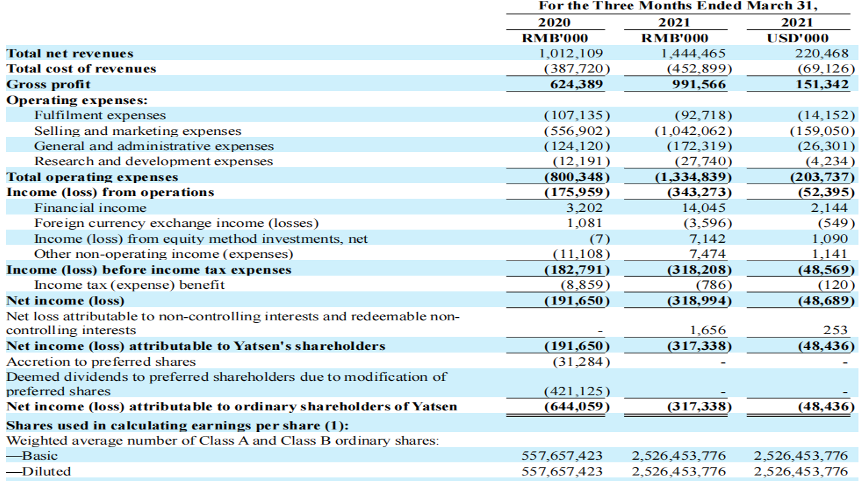Select the 'Operating expenses:' heading
The width and height of the screenshot is (860, 481).
click(x=77, y=100)
